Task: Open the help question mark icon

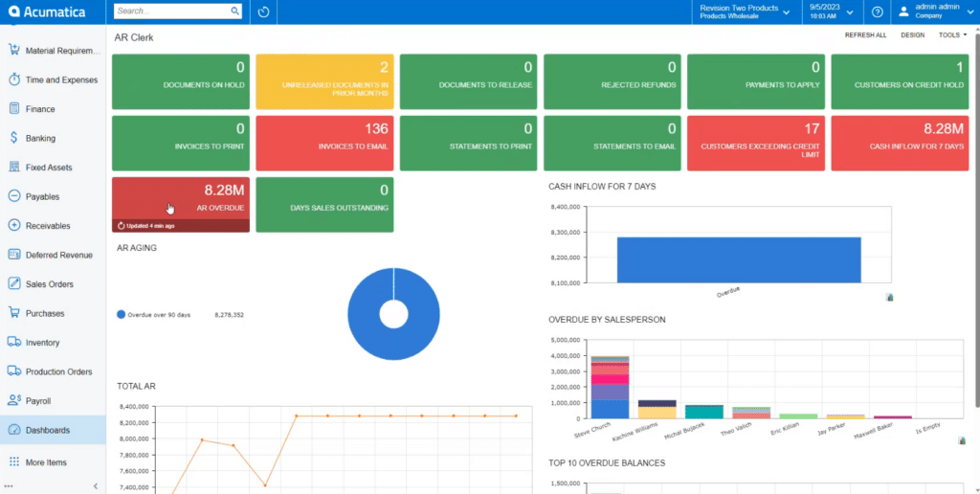Action: point(877,11)
